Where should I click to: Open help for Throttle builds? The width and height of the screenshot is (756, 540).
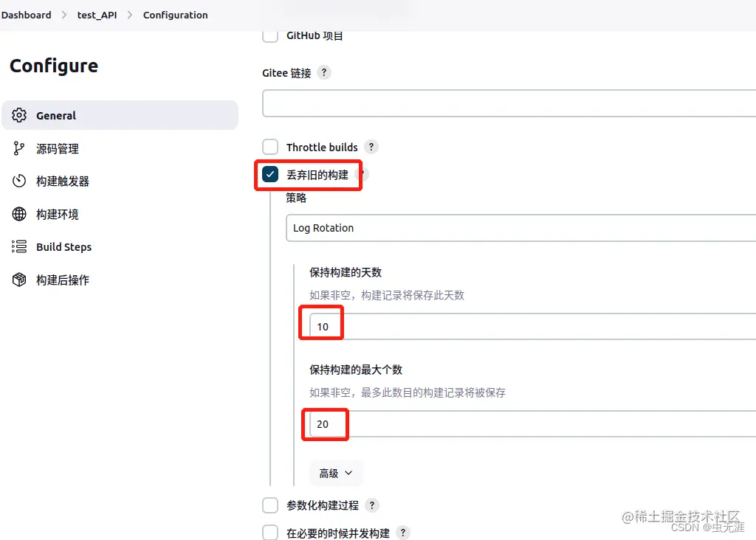point(371,147)
